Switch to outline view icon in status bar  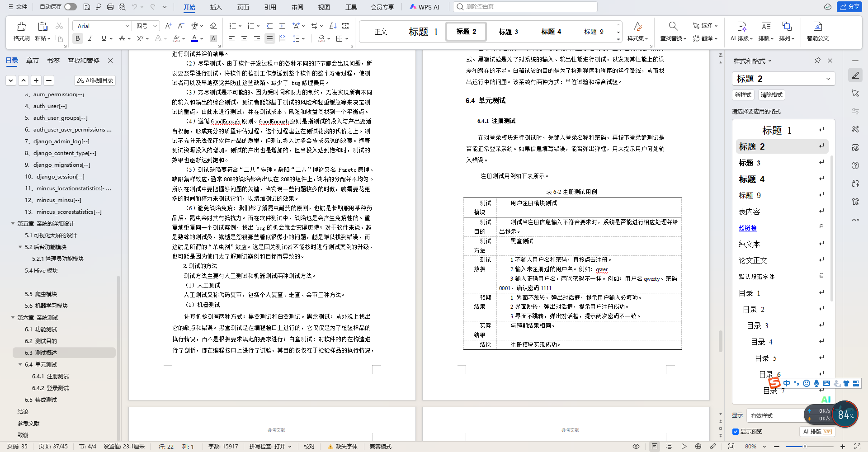tap(669, 447)
